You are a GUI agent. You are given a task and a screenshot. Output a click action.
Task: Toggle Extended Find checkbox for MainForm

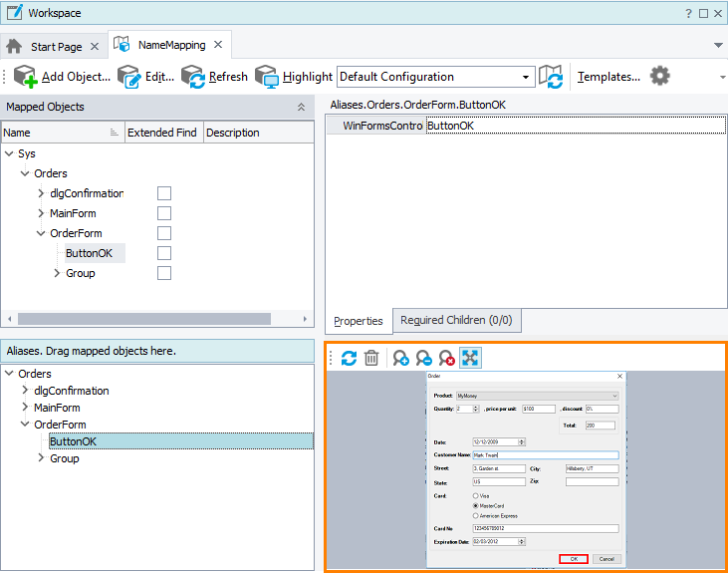pos(164,213)
